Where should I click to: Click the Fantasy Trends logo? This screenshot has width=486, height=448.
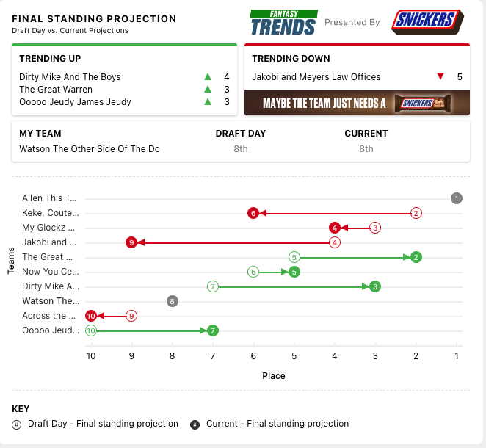[x=283, y=23]
